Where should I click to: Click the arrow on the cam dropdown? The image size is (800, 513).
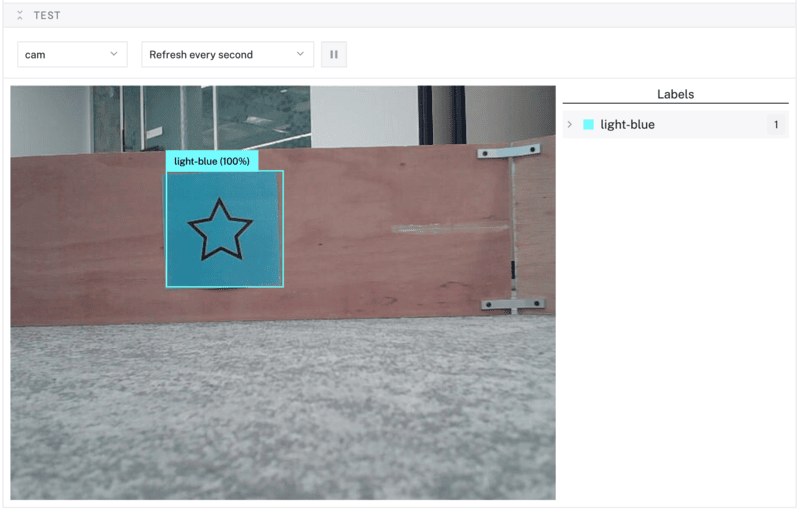pyautogui.click(x=113, y=55)
